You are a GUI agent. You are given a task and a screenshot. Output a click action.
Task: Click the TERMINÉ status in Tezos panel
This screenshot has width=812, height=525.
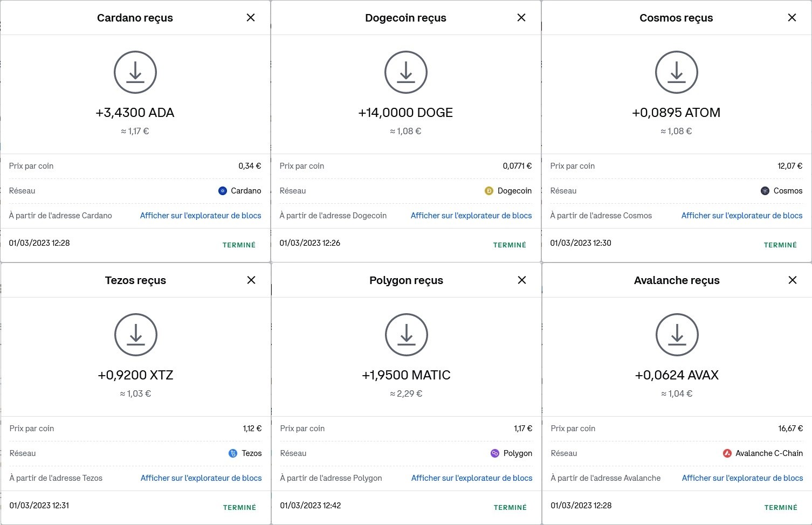click(240, 507)
